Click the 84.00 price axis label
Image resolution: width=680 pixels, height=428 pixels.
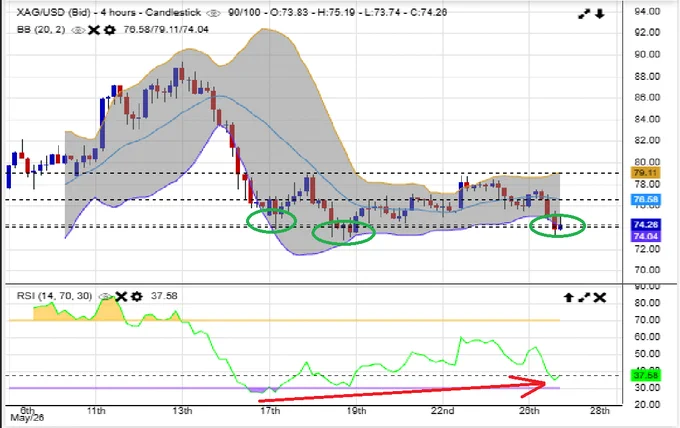point(647,119)
